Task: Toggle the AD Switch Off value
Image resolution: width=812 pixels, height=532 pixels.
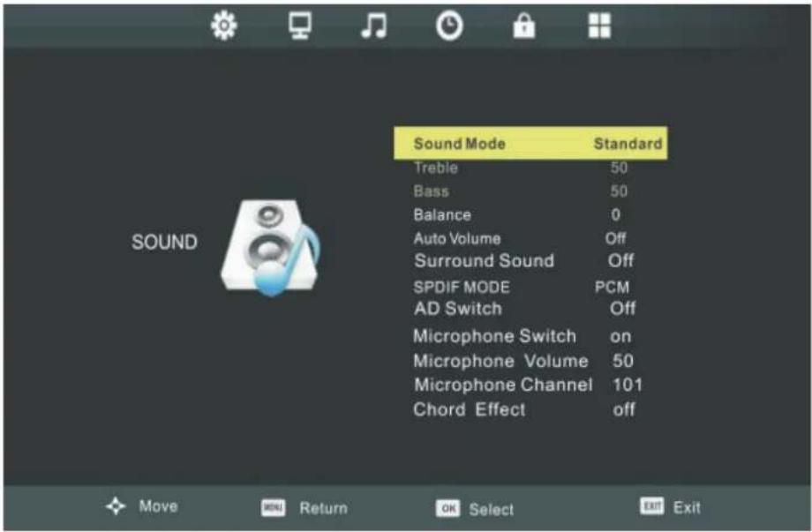Action: coord(622,309)
